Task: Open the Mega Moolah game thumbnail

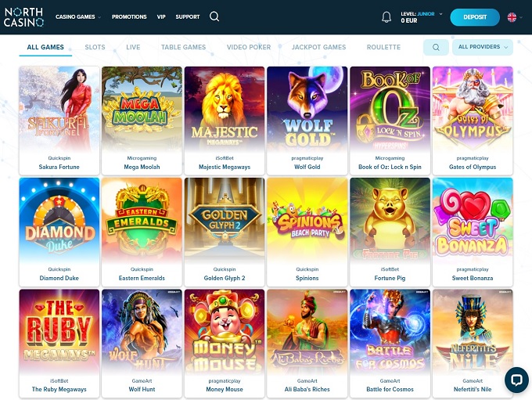Action: point(142,121)
